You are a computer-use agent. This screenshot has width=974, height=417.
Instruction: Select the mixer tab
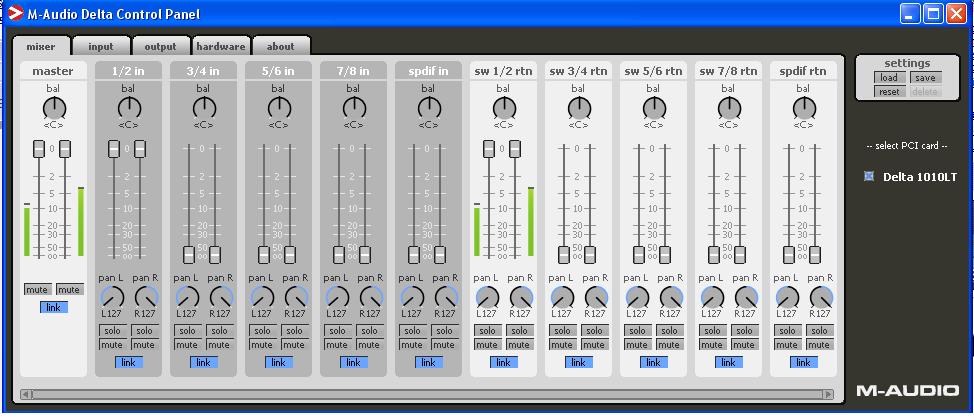click(40, 47)
